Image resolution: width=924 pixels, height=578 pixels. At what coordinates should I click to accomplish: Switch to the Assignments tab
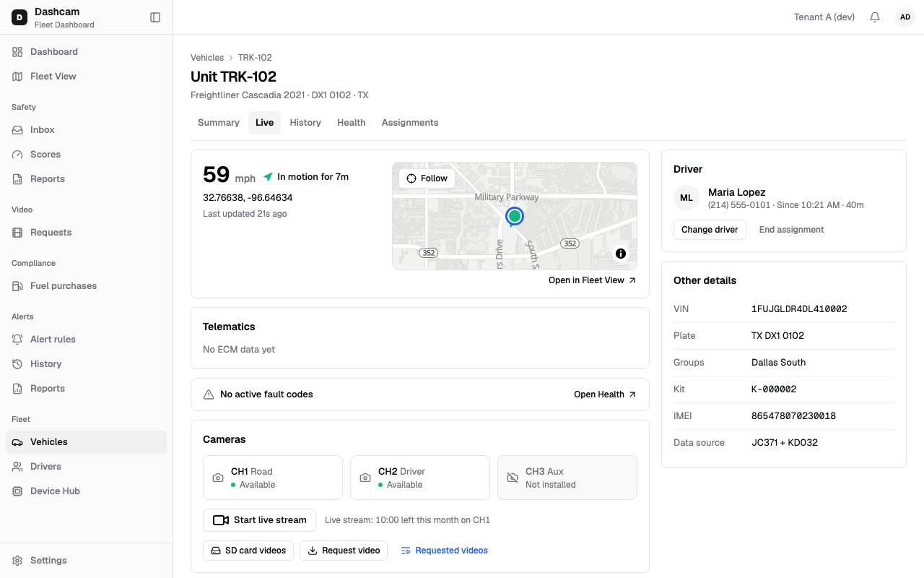(410, 123)
